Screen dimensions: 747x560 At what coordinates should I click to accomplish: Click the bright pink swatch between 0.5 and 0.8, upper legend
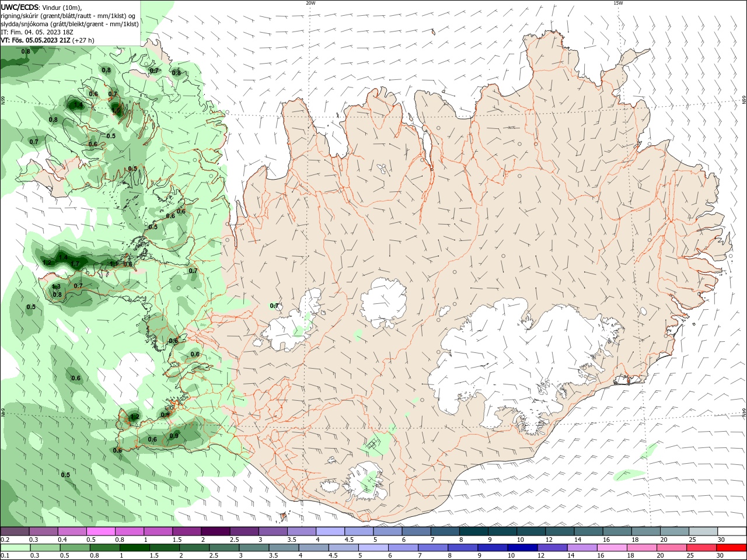point(101,531)
